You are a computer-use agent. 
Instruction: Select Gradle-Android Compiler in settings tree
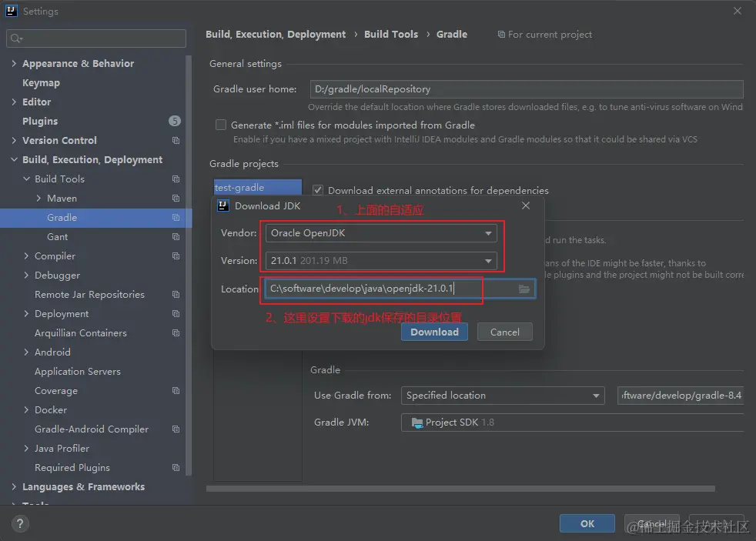[x=92, y=429]
